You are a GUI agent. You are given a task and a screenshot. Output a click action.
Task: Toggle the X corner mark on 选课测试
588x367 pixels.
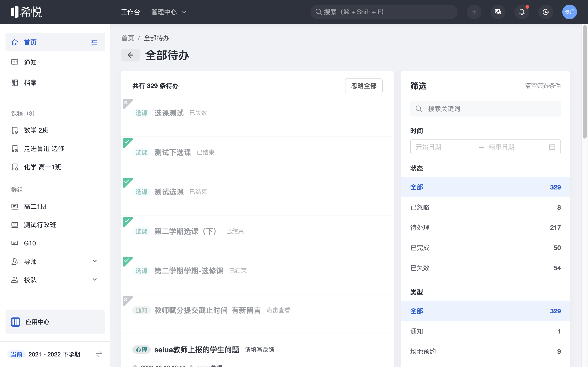coord(126,103)
